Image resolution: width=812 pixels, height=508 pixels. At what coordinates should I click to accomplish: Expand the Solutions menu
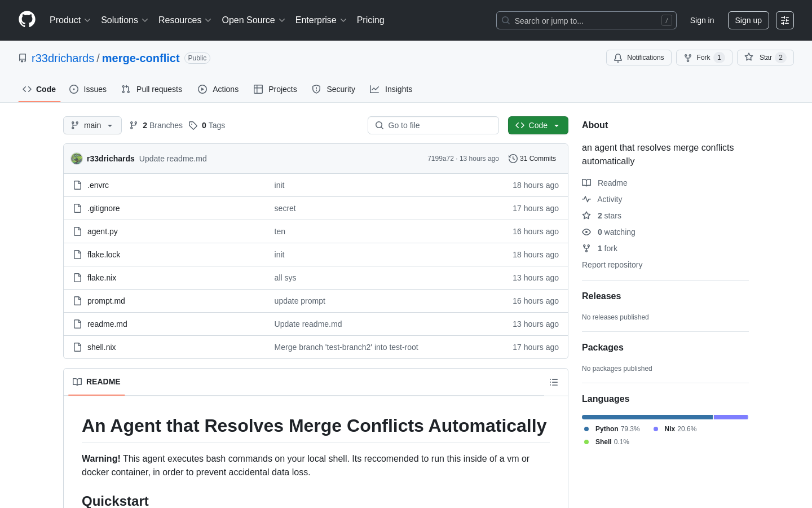[125, 20]
